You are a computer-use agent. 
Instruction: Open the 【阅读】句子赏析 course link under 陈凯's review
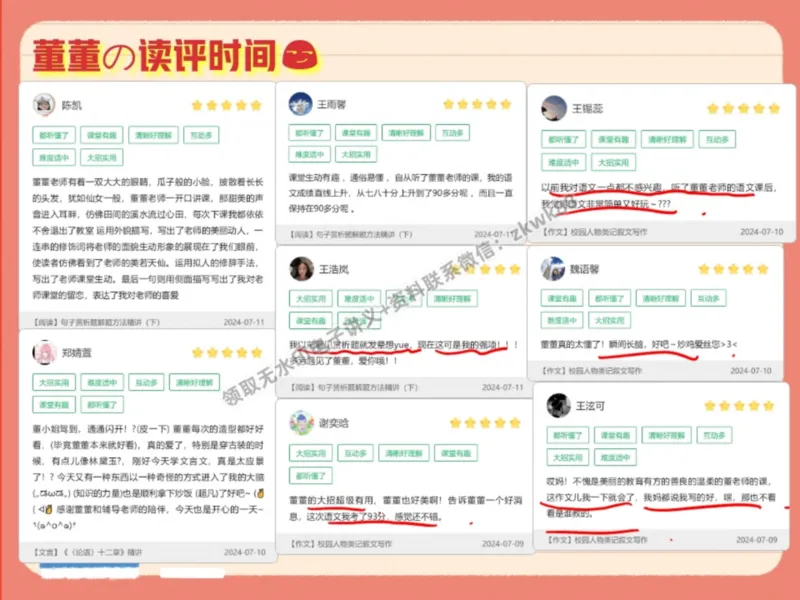(x=96, y=322)
